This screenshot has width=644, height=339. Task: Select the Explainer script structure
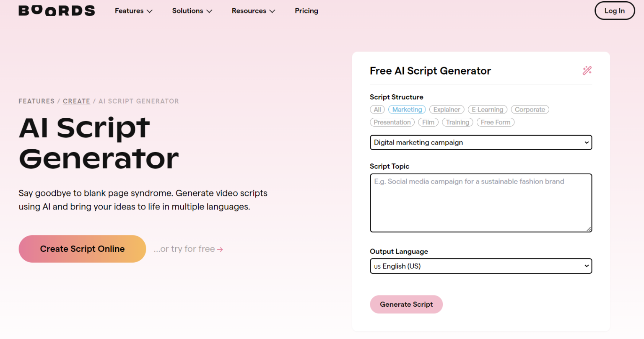click(x=447, y=109)
